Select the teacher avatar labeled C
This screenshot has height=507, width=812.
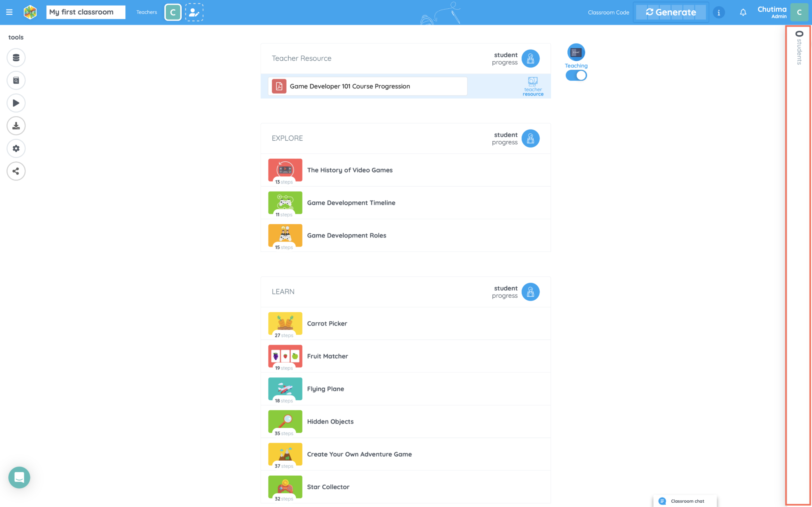tap(172, 12)
